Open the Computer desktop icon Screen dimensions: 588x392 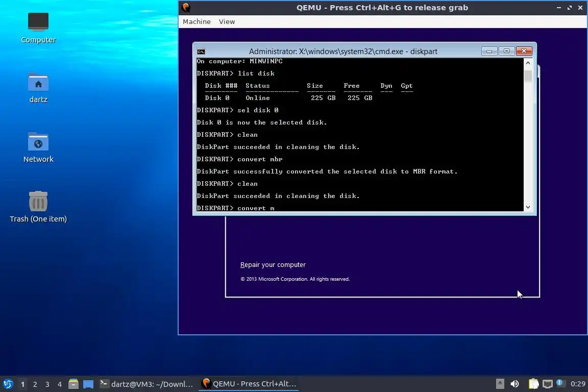[x=38, y=28]
